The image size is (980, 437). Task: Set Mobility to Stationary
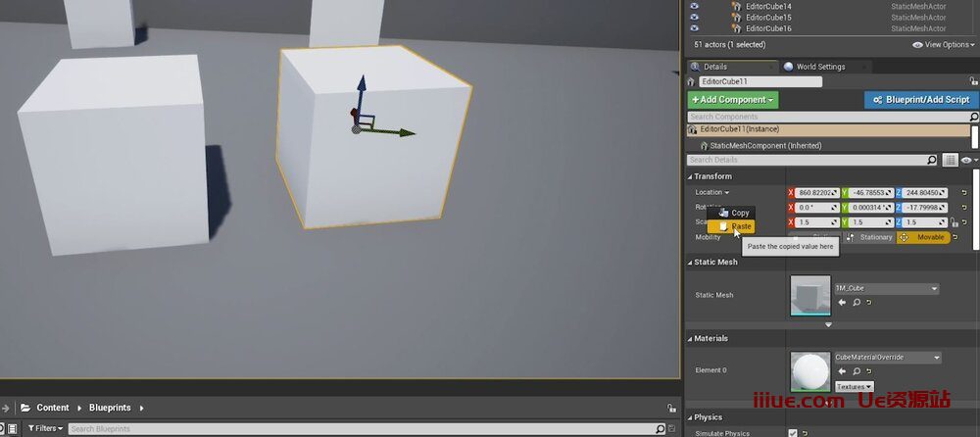pos(869,237)
